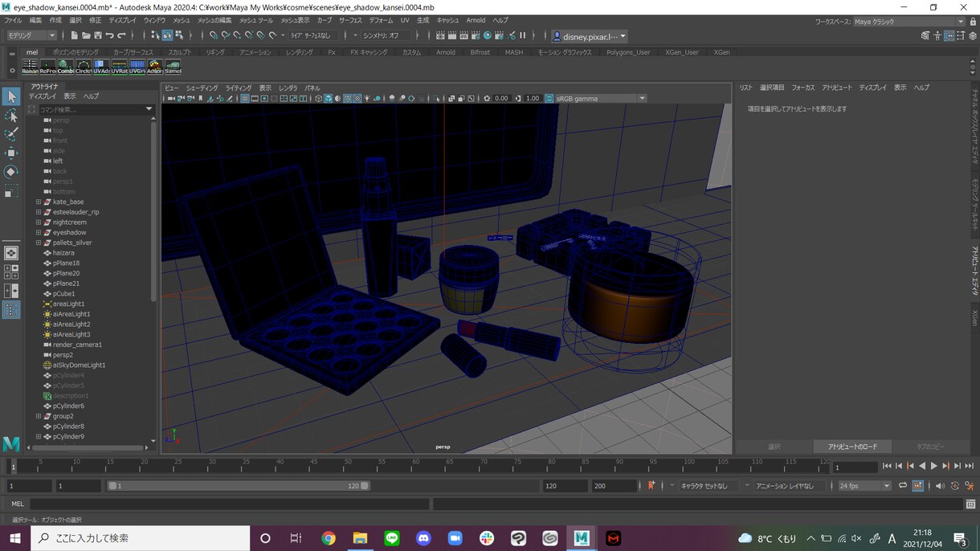Image resolution: width=980 pixels, height=551 pixels.
Task: Toggle select by object type mode
Action: pos(167,35)
